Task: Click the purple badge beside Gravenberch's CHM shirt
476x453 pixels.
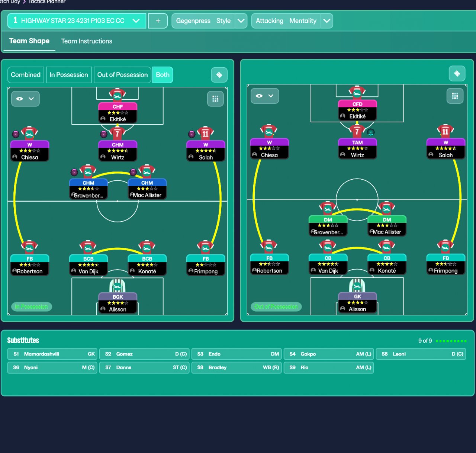Action: 74,172
